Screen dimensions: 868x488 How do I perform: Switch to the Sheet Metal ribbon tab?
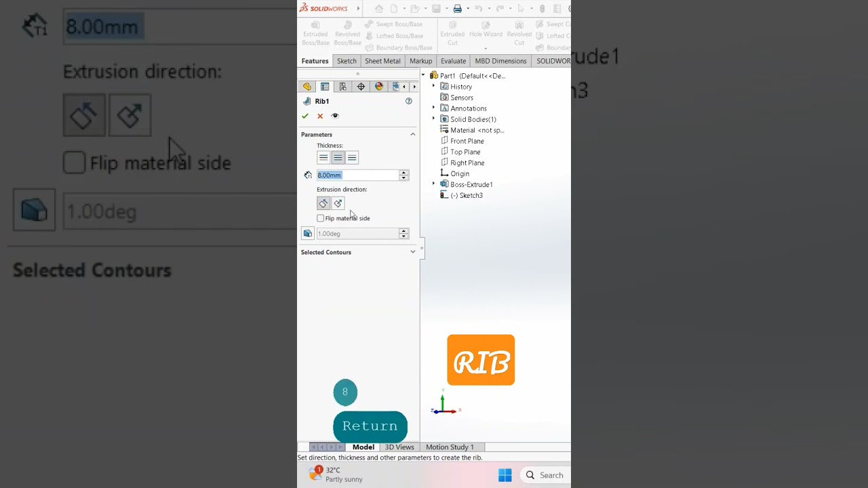382,61
